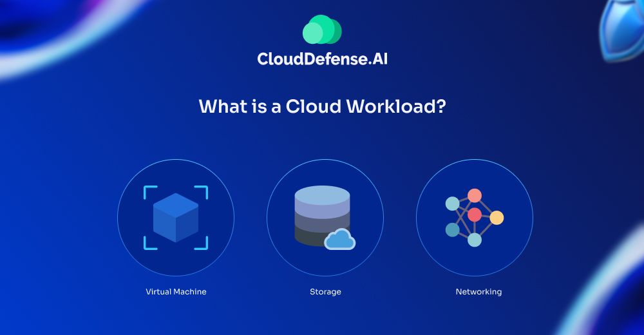644x335 pixels.
Task: Select the 'What is a Cloud Workload?' heading
Action: (322, 106)
